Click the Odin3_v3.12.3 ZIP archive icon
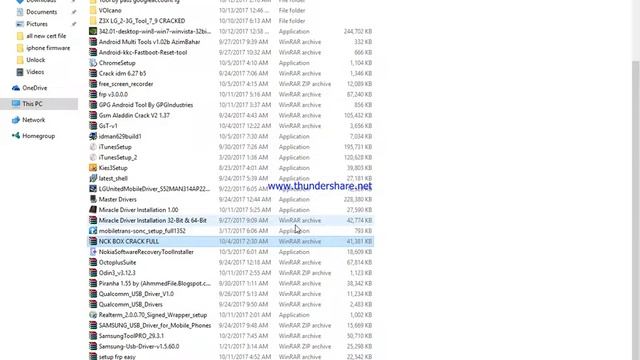The image size is (640, 360). click(x=93, y=273)
